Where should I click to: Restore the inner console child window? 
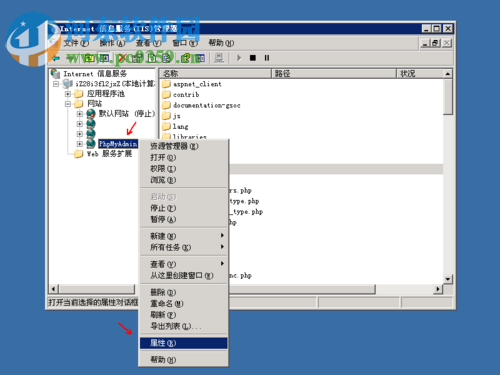[436, 43]
